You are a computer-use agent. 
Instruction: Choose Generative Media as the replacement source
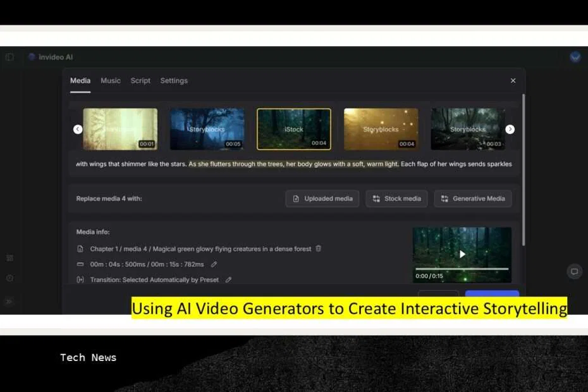[473, 198]
